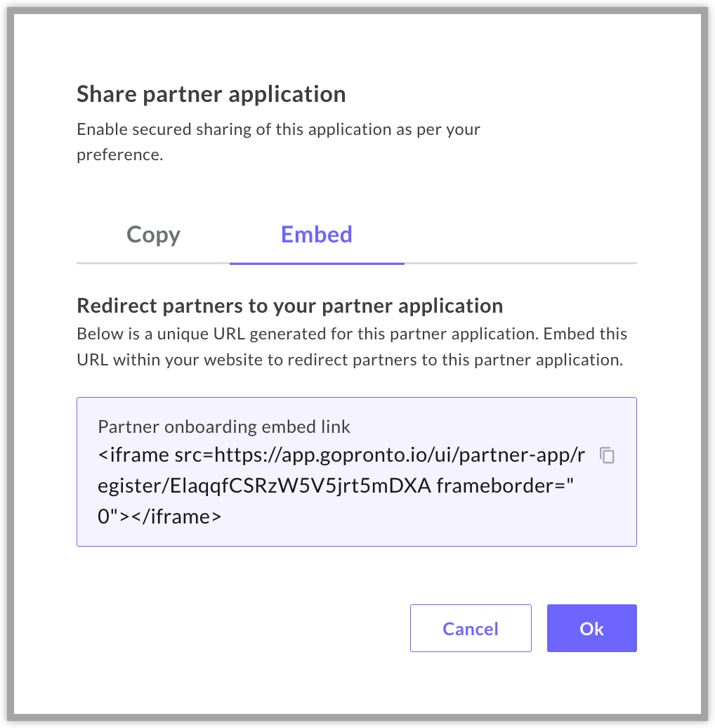Click the purple underline beneath Embed tab

click(317, 264)
